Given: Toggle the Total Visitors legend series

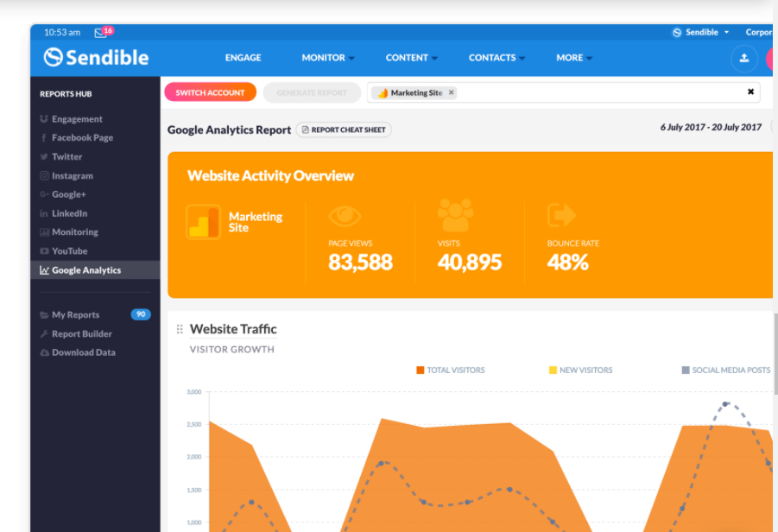Looking at the screenshot, I should 450,370.
